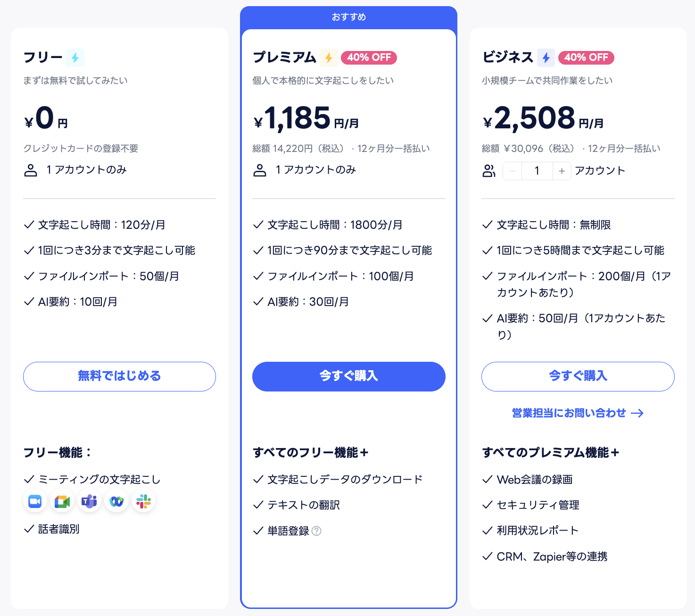Click the help icon beside 単語登録

(x=317, y=531)
